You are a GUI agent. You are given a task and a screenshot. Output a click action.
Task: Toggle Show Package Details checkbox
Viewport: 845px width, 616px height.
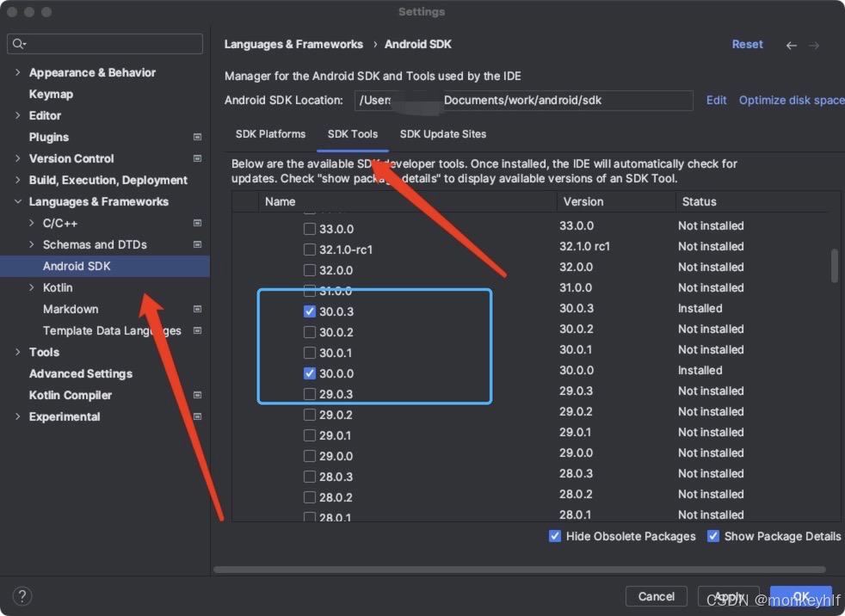[x=713, y=536]
